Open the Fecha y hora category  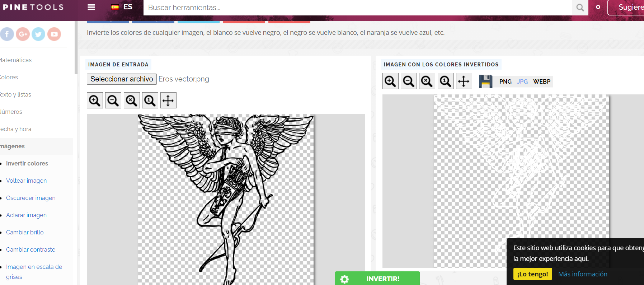point(16,129)
